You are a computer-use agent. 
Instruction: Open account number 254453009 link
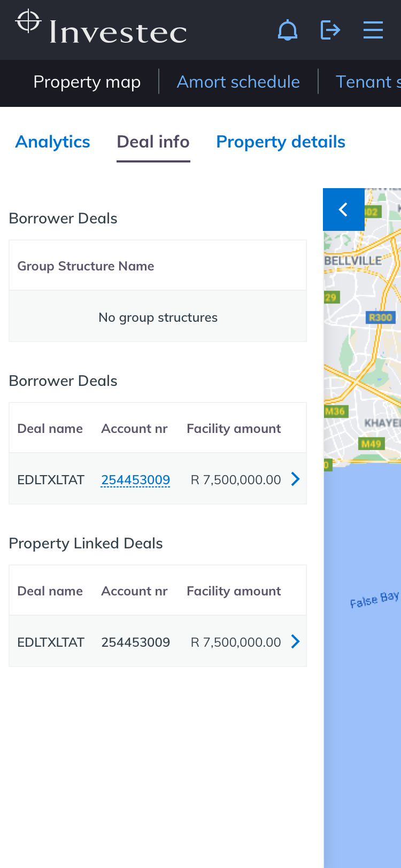pyautogui.click(x=136, y=480)
